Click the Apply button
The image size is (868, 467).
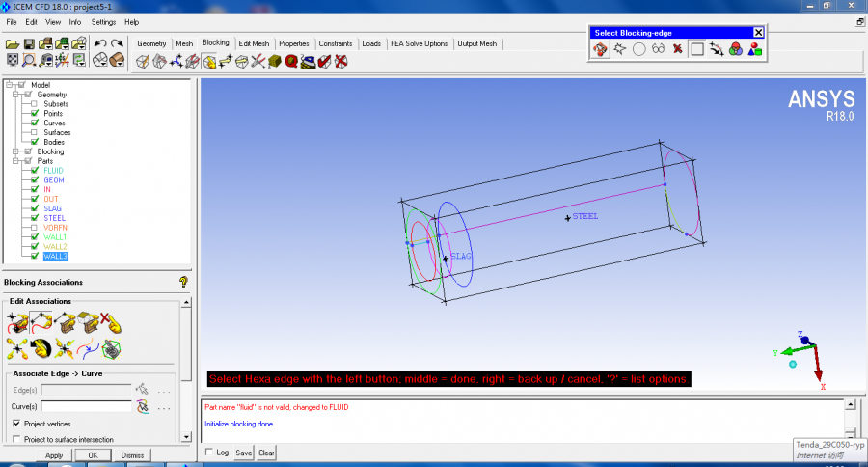tap(54, 455)
